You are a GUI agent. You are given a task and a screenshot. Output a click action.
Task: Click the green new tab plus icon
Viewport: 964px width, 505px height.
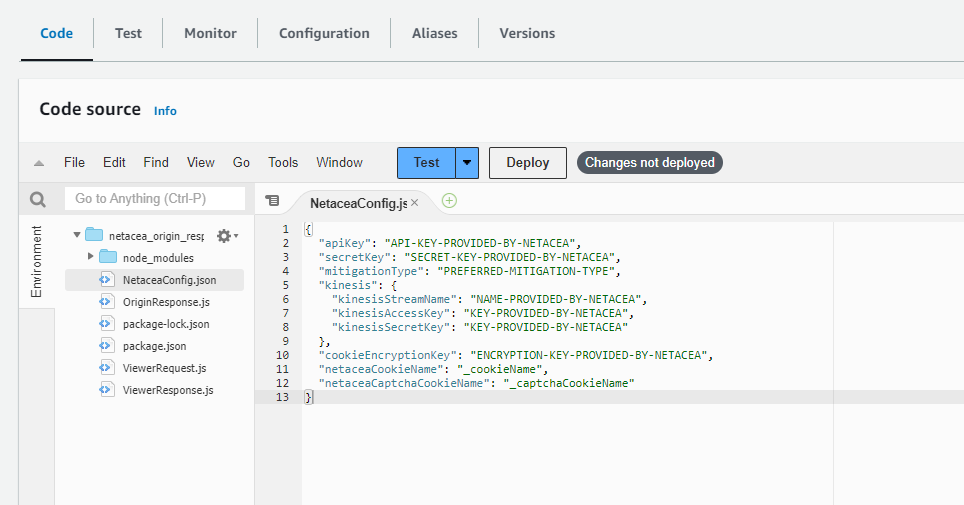[x=449, y=201]
